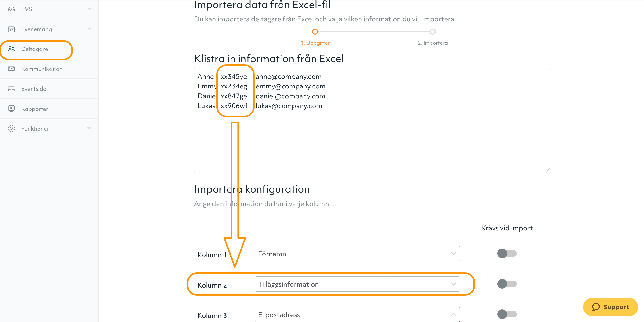644x322 pixels.
Task: Click inside the Excel paste text area
Action: click(372, 120)
